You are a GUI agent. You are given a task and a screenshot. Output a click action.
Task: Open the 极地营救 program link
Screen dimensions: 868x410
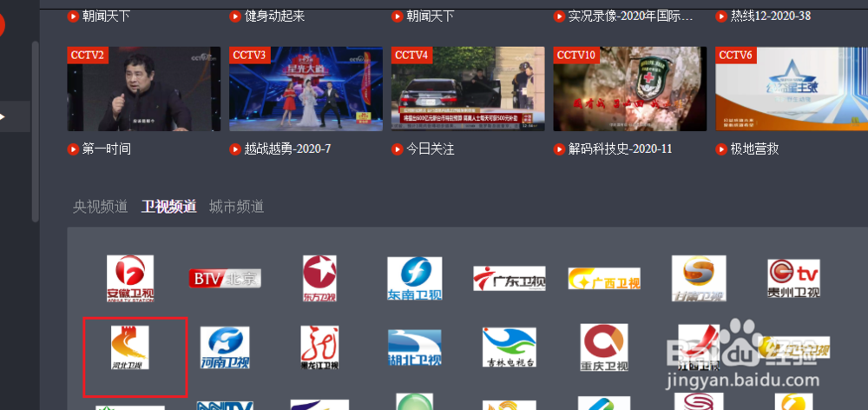pos(754,149)
